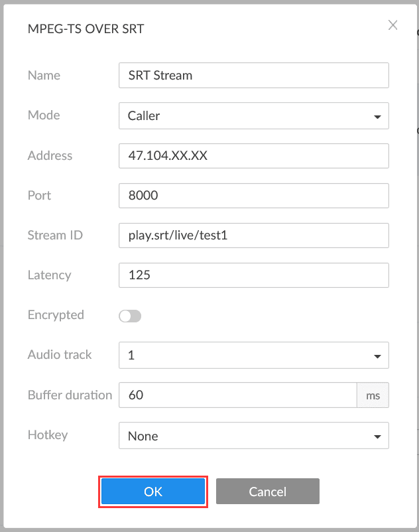Click the Cancel button
The width and height of the screenshot is (419, 532).
pos(268,492)
